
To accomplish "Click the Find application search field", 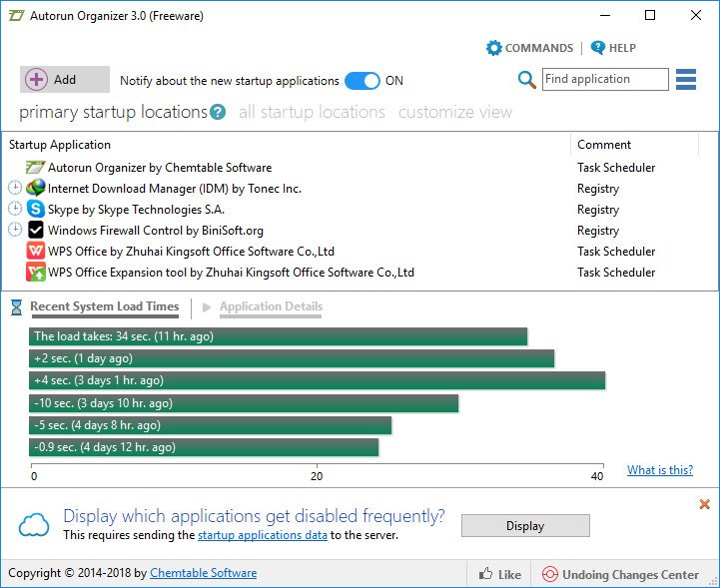I will (x=605, y=80).
